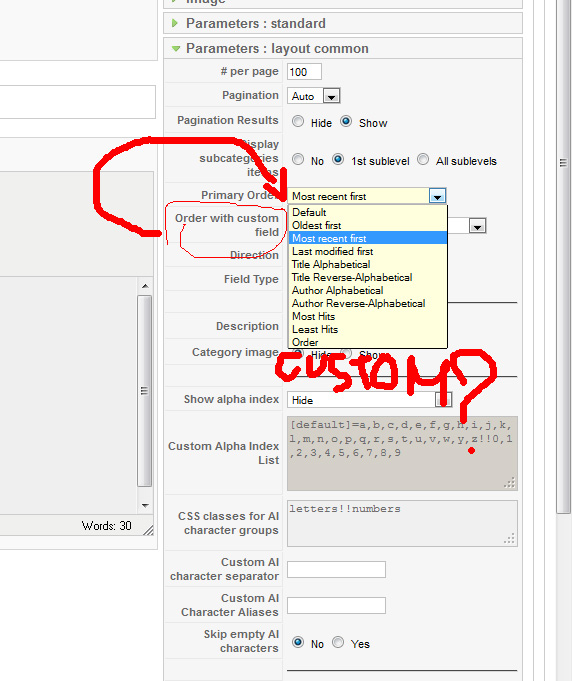Click the Custom Alpha Index List textarea

tap(402, 453)
